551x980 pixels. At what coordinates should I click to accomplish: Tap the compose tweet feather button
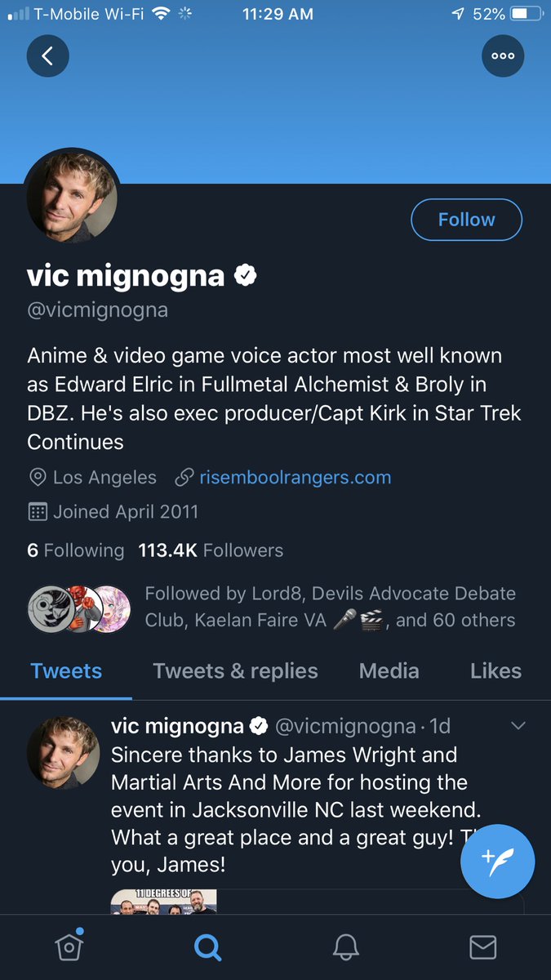pyautogui.click(x=498, y=861)
